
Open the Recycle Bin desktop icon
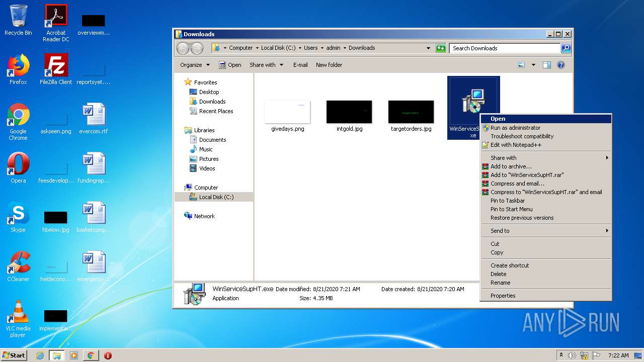[x=18, y=21]
